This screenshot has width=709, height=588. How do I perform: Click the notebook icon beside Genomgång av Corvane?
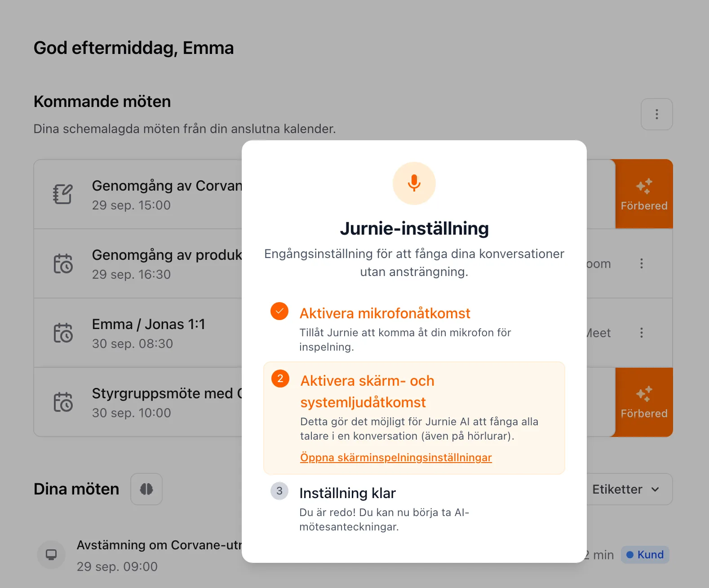(63, 194)
